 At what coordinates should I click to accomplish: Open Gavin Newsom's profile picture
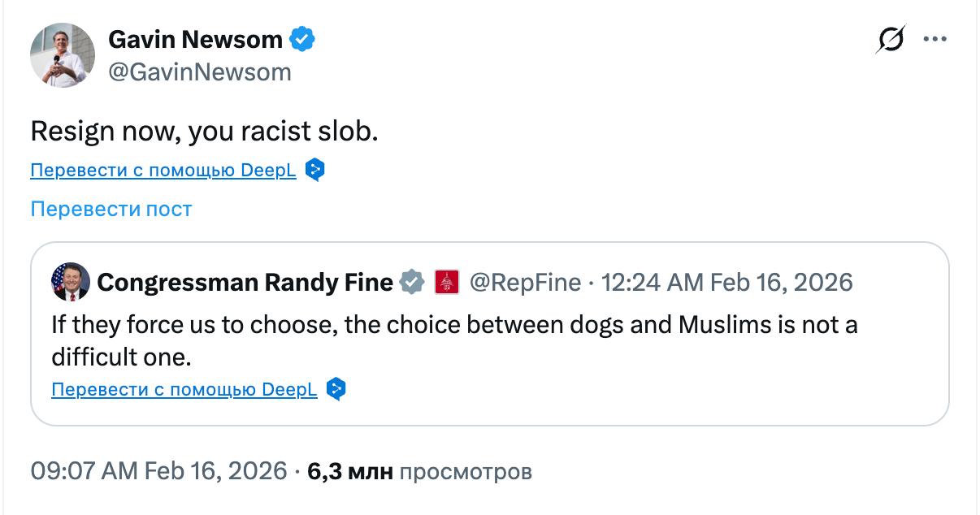click(63, 55)
